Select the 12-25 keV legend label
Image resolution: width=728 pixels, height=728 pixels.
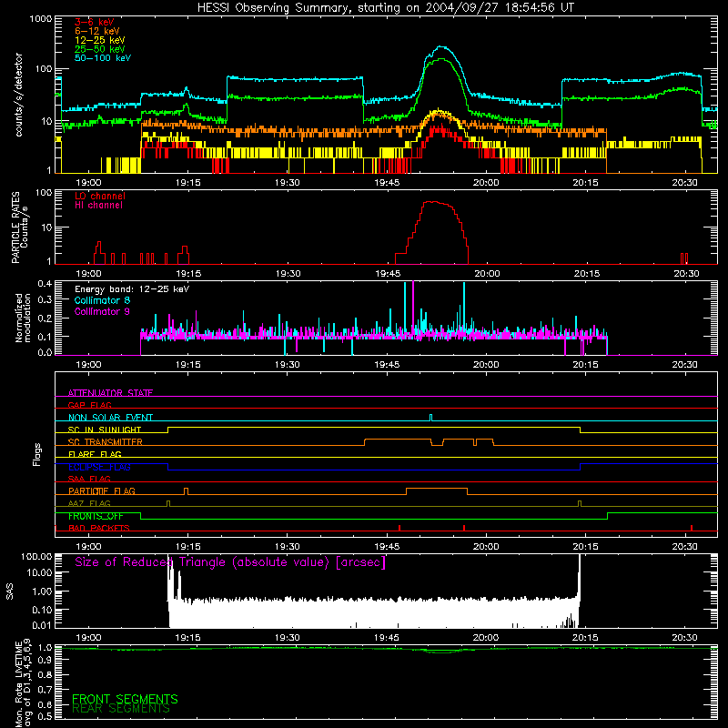click(x=100, y=40)
